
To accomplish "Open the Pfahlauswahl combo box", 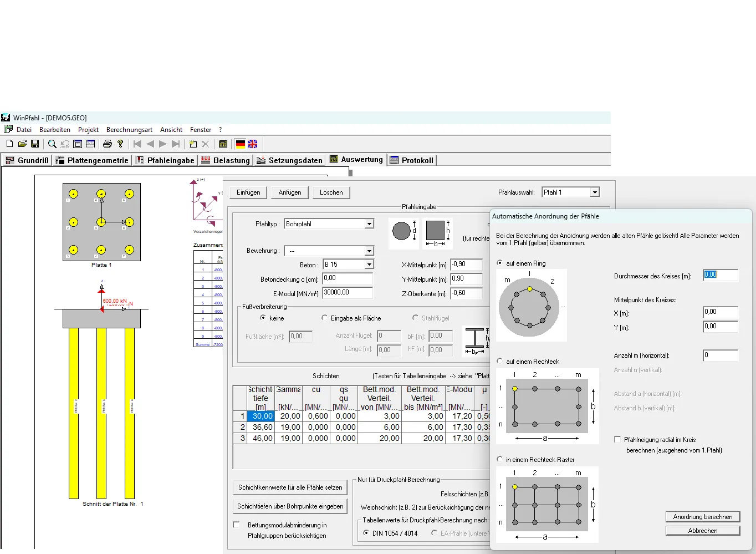I will pos(595,192).
